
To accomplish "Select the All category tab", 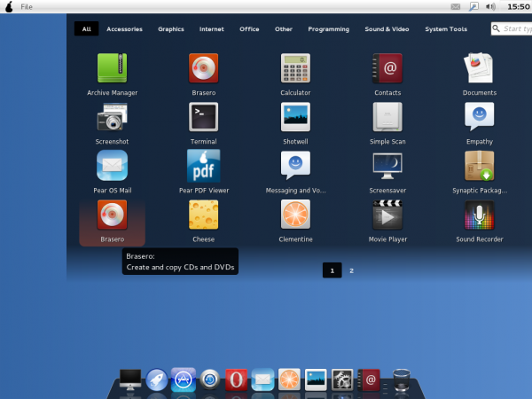I will pyautogui.click(x=87, y=29).
